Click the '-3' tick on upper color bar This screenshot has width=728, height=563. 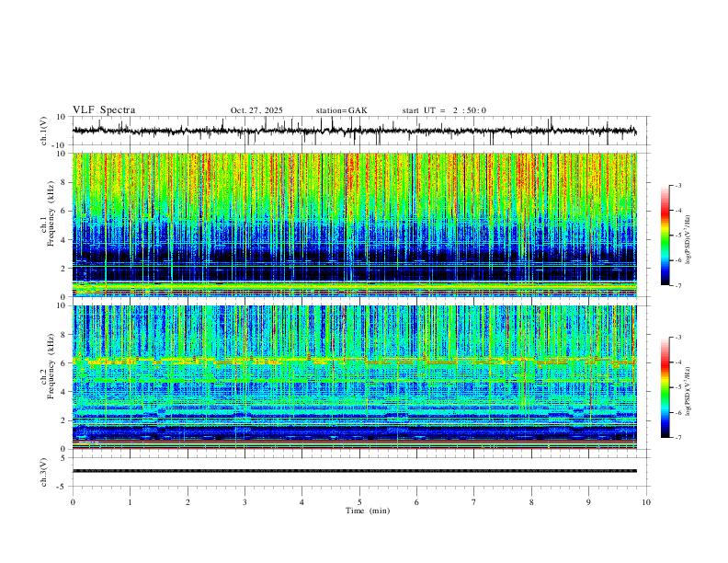[x=678, y=185]
